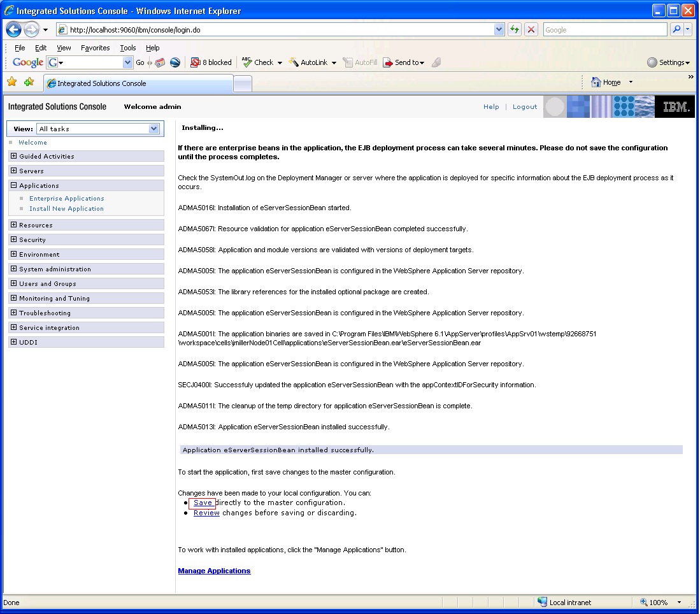700x614 pixels.
Task: Open Enterprise Applications link
Action: coord(66,198)
